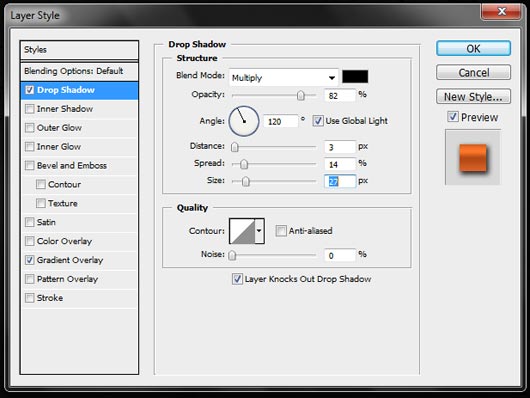Click the Angle value field 120
The width and height of the screenshot is (530, 398).
pyautogui.click(x=281, y=121)
